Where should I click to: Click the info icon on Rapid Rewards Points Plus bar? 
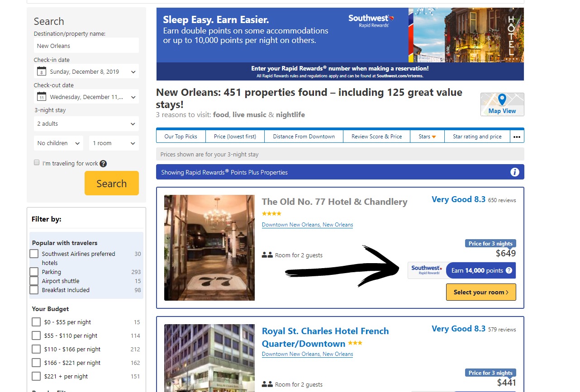tap(514, 172)
